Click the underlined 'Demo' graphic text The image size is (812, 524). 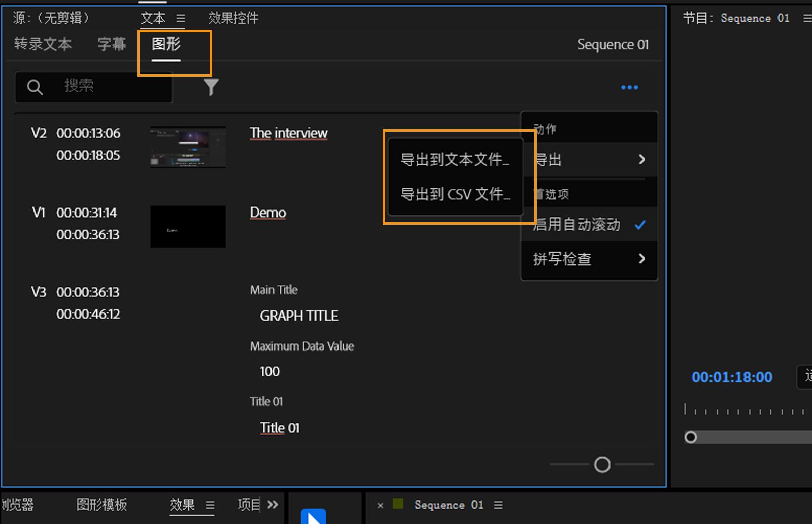[267, 212]
